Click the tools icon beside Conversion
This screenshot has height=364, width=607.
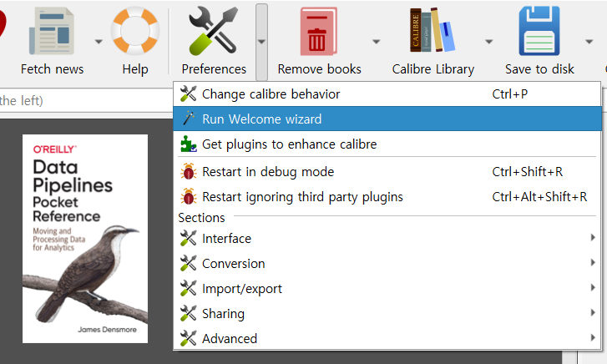189,263
